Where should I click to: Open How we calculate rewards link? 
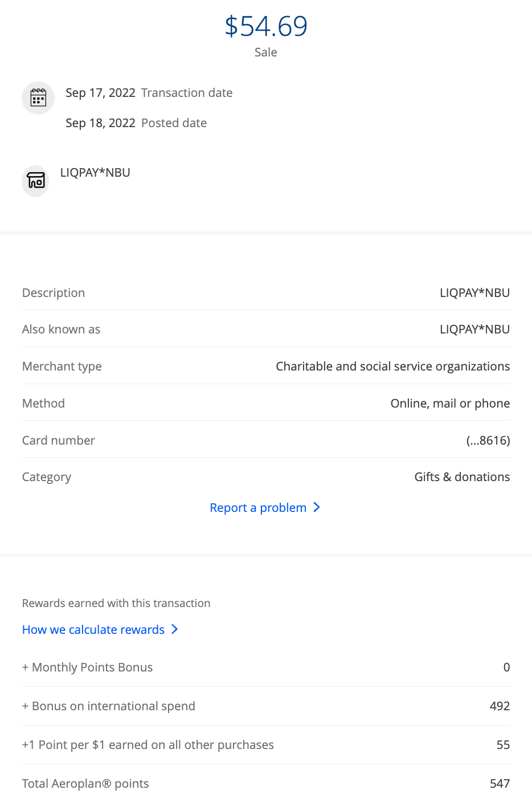[x=93, y=630]
